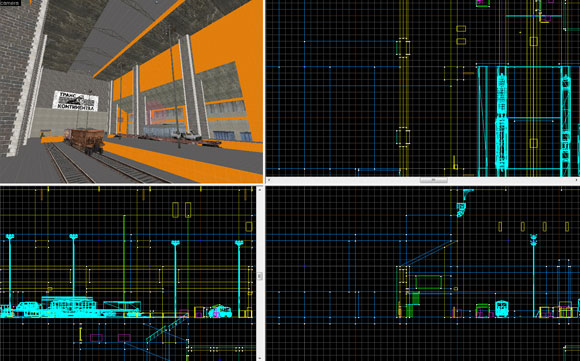580x361 pixels.
Task: Click the camera view label
Action: [x=10, y=3]
